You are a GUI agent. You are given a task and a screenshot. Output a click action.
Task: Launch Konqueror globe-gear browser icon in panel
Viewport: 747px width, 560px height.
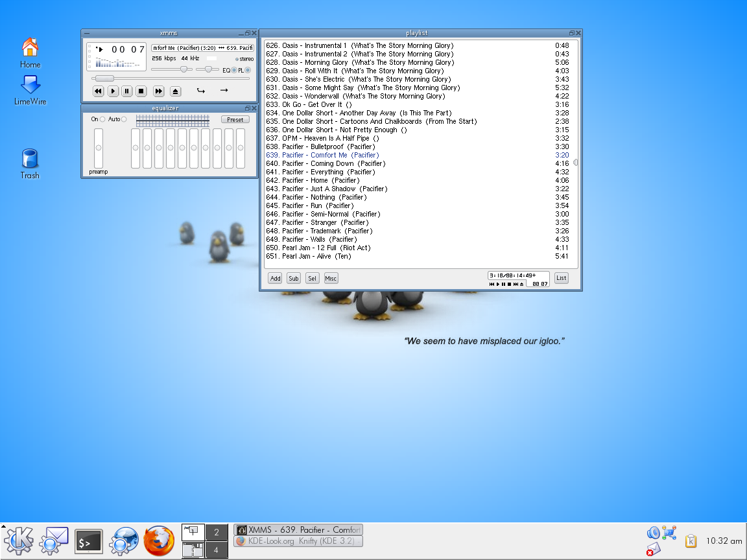pos(124,541)
